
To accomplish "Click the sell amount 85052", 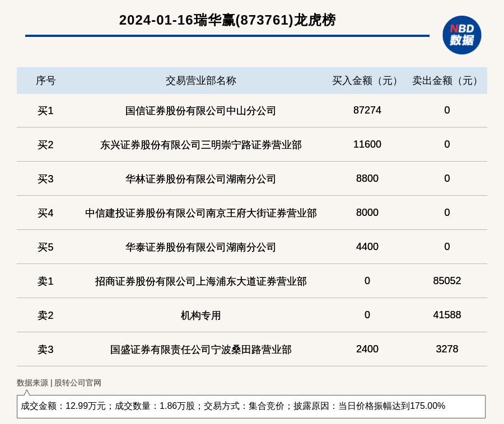I will [x=447, y=281].
